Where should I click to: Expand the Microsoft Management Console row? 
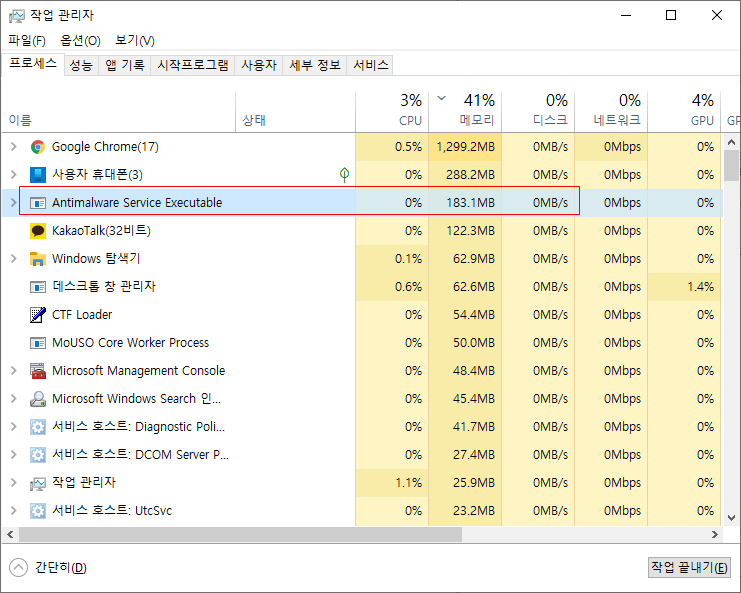14,371
